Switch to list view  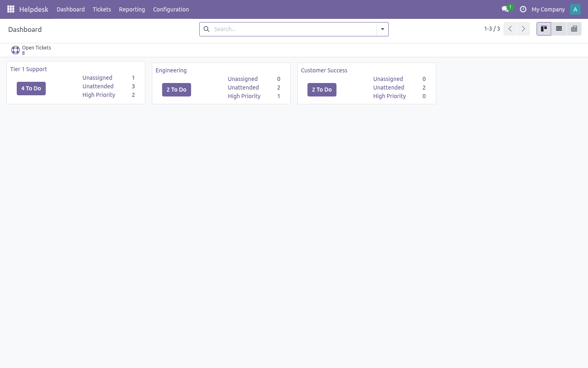(x=559, y=29)
